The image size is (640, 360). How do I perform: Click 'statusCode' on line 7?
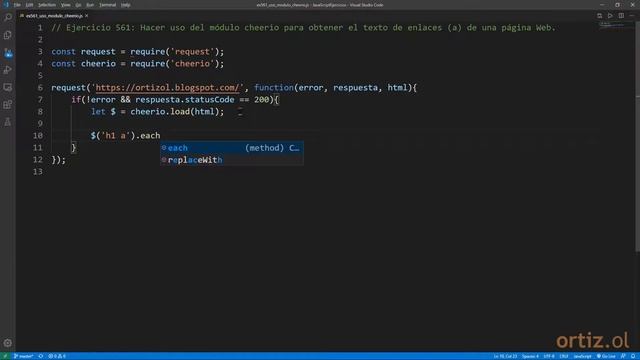click(209, 100)
